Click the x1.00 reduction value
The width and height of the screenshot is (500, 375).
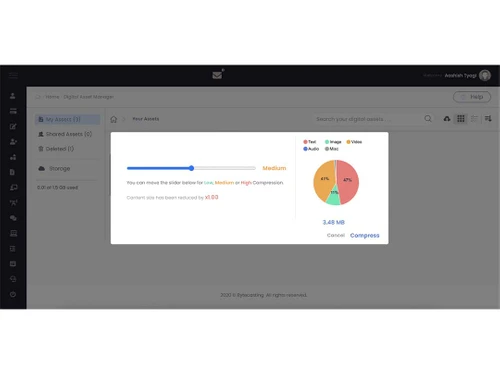[212, 197]
